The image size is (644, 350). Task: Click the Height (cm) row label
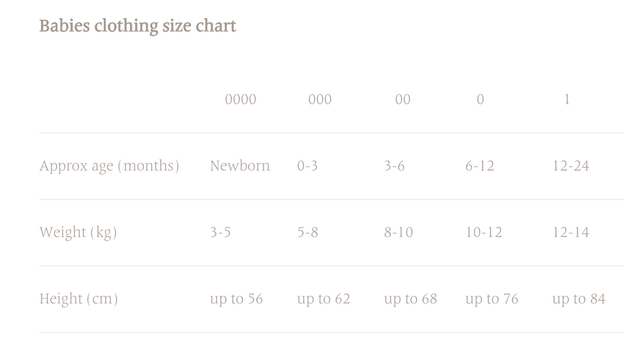(x=79, y=299)
